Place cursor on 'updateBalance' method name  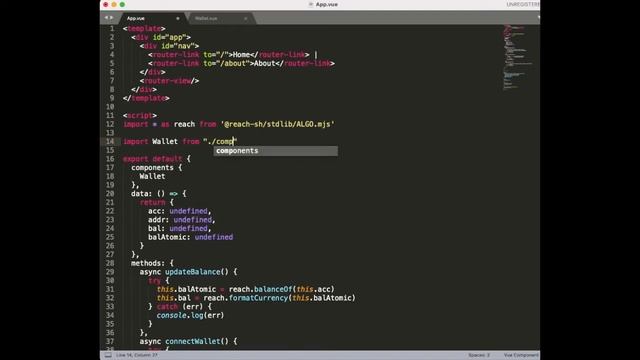coord(192,272)
